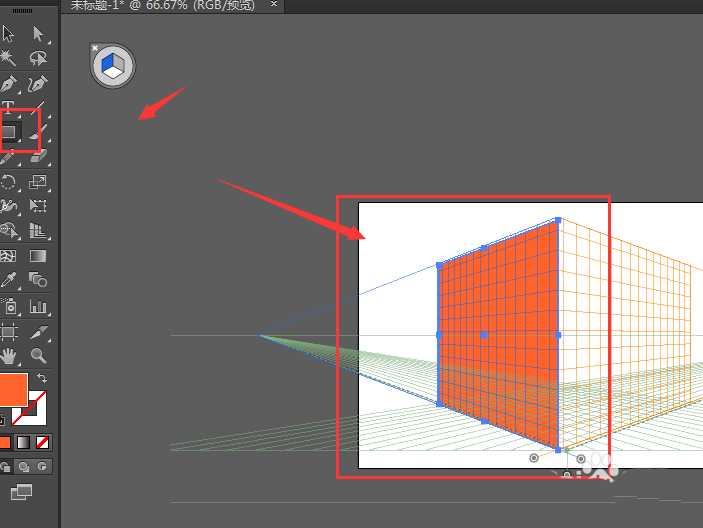Select the Symbol Sprayer tool
The width and height of the screenshot is (703, 528).
[9, 306]
